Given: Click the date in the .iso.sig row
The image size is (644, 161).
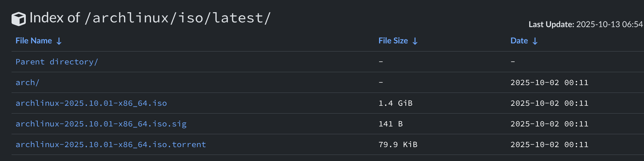Looking at the screenshot, I should [549, 124].
